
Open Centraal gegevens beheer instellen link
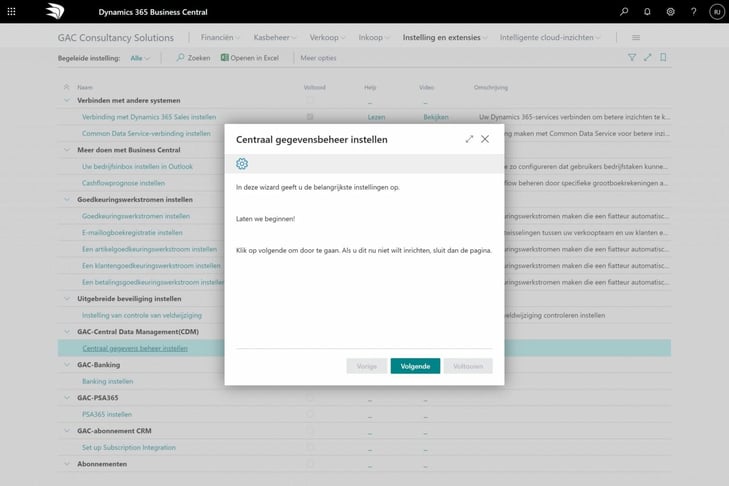pyautogui.click(x=135, y=348)
